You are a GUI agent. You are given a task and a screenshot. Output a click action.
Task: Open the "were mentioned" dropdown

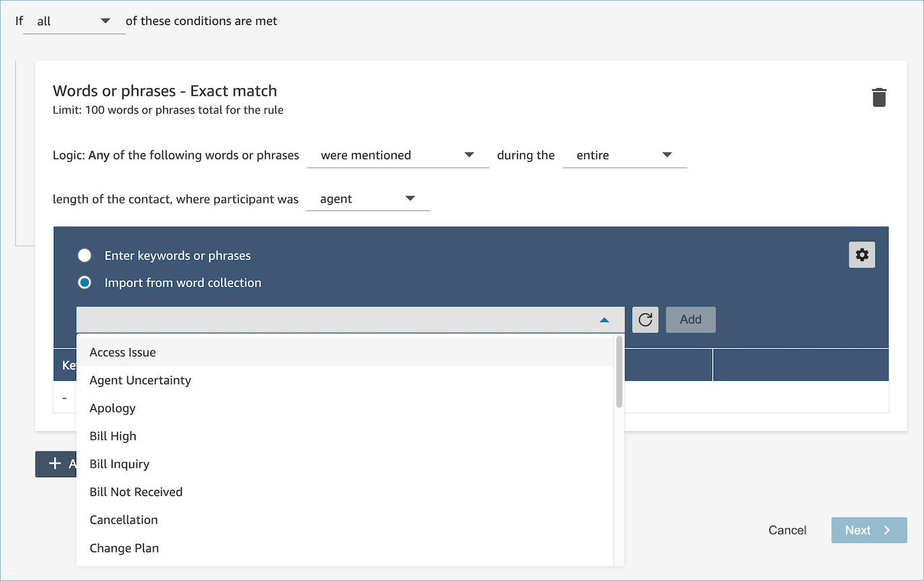(398, 155)
